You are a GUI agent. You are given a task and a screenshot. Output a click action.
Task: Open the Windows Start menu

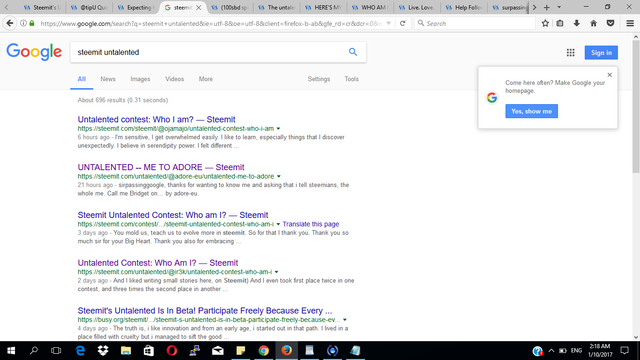(11, 351)
